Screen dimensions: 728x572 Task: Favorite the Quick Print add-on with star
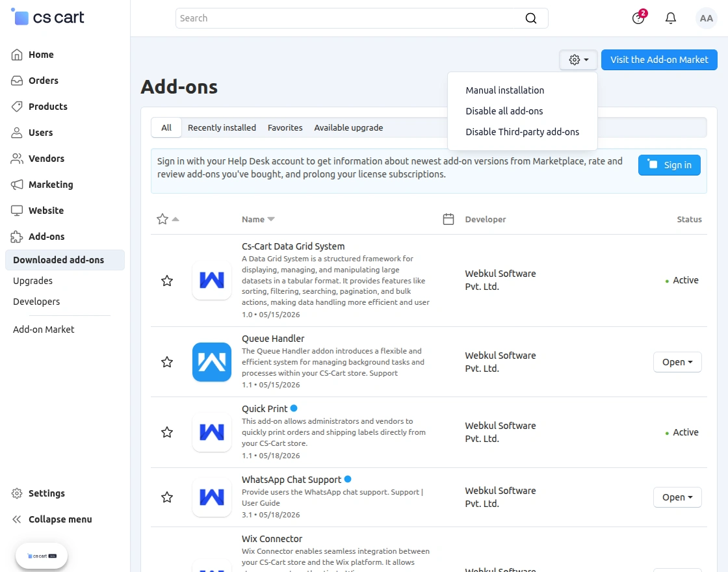(167, 432)
